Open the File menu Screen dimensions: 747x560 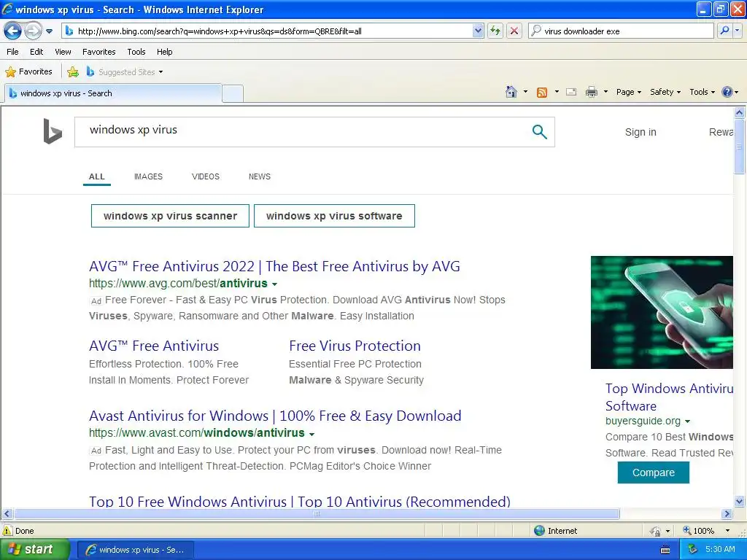pyautogui.click(x=13, y=52)
